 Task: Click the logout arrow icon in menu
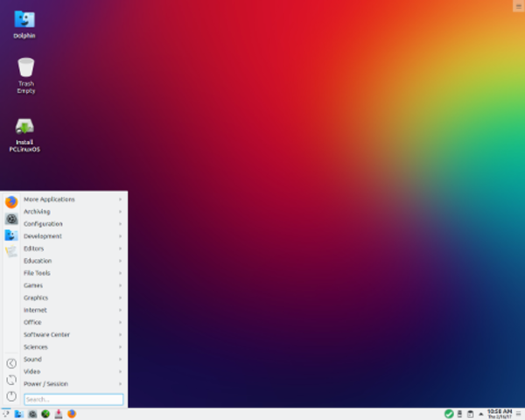(11, 363)
